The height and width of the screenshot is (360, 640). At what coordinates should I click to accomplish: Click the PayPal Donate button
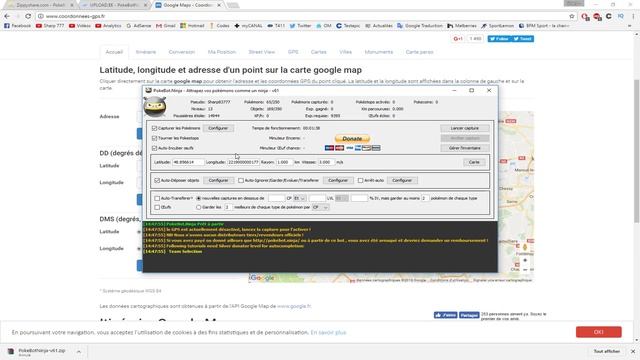coord(352,139)
